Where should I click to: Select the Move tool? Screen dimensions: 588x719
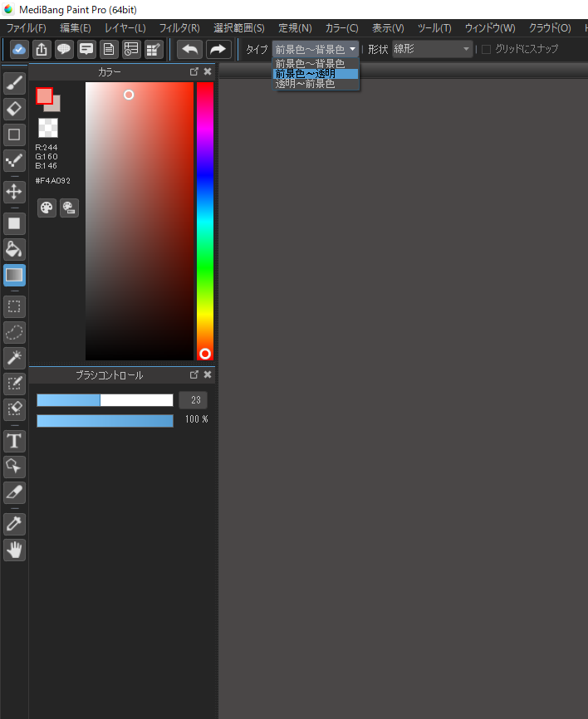pyautogui.click(x=14, y=192)
